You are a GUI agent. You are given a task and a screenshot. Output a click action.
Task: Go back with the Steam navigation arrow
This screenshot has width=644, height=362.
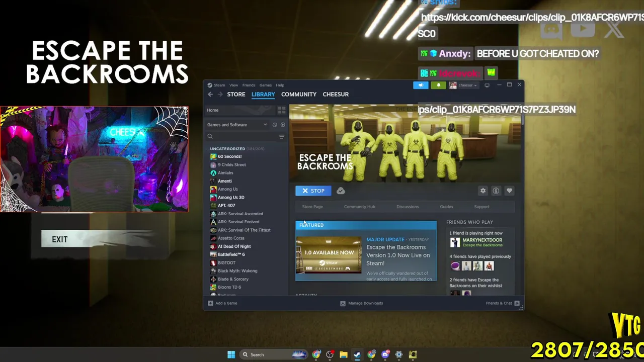tap(210, 95)
